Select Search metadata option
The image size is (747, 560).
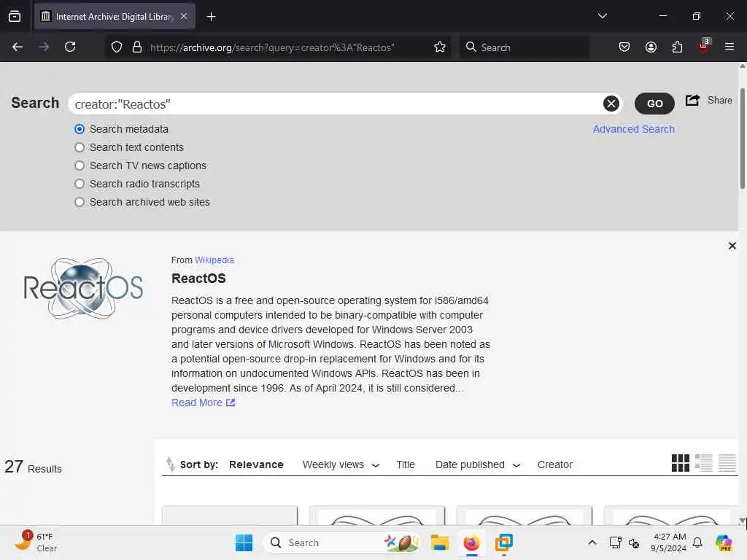pos(80,129)
